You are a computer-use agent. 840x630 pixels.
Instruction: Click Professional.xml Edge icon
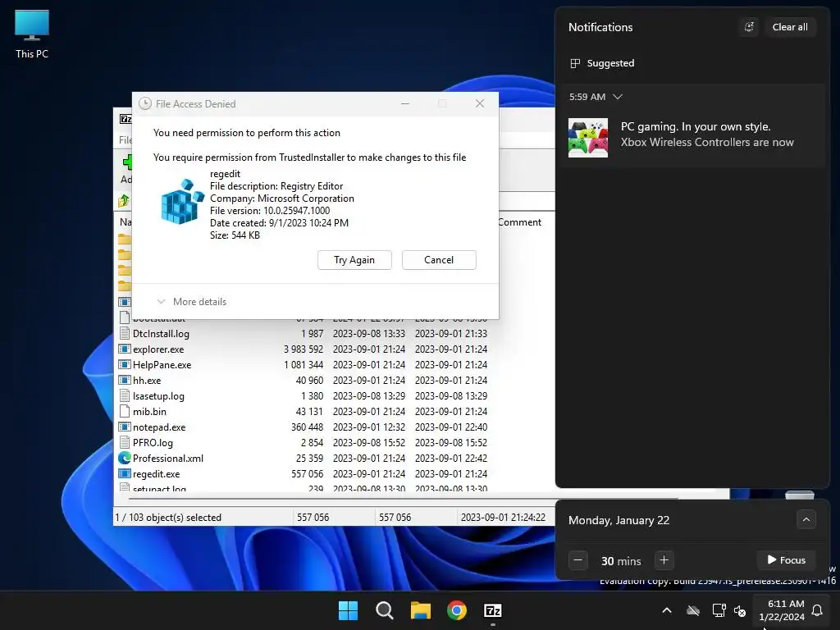click(125, 458)
